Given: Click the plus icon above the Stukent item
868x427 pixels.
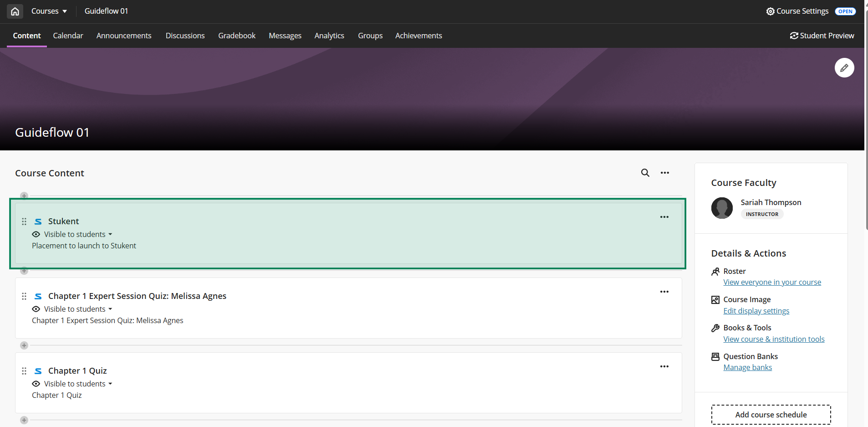Looking at the screenshot, I should (x=24, y=196).
